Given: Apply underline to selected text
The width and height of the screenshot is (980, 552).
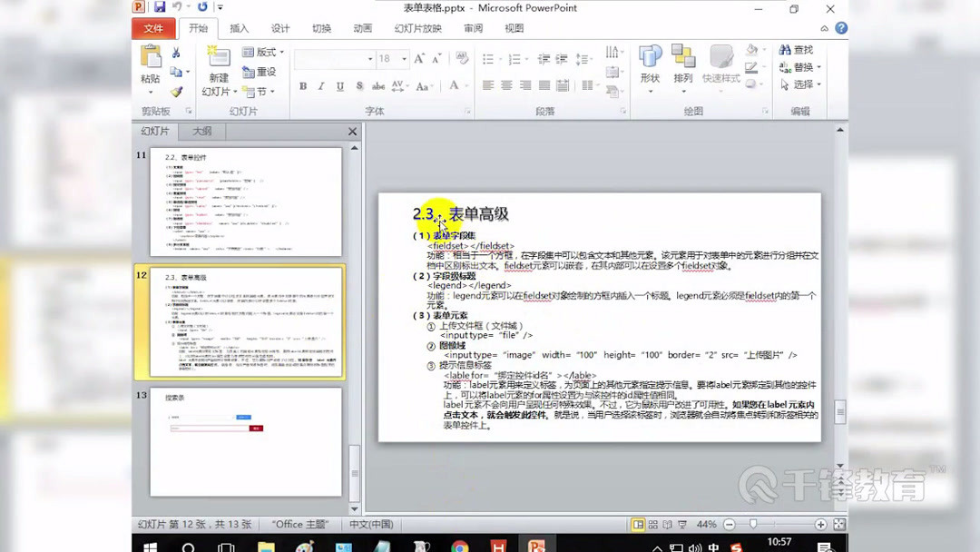Looking at the screenshot, I should pos(338,86).
